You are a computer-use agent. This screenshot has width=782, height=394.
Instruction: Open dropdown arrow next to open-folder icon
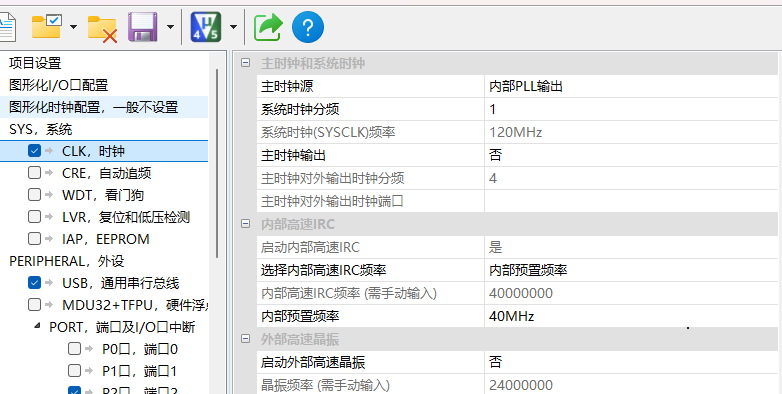point(73,27)
